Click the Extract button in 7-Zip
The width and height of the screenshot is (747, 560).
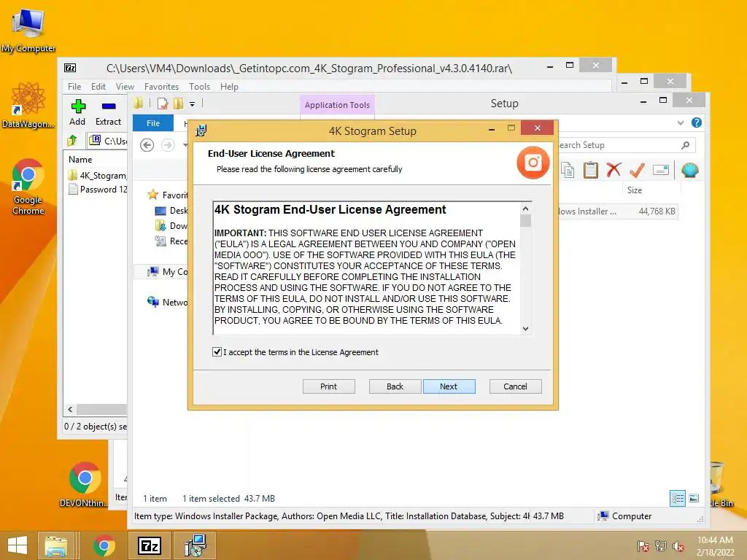click(108, 113)
